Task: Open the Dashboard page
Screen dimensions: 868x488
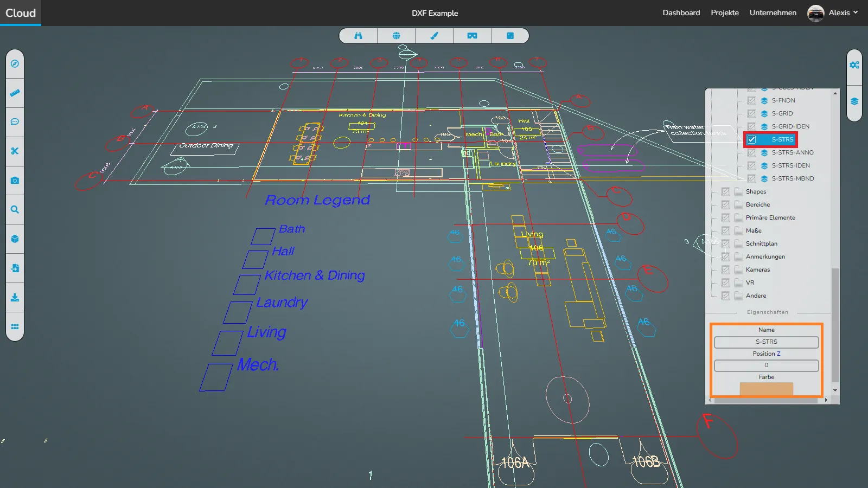Action: 681,12
